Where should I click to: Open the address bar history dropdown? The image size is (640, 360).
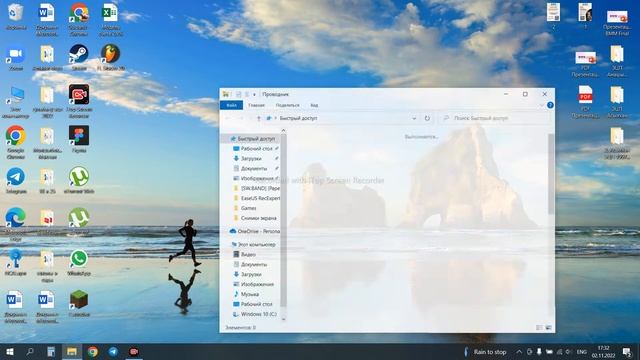pos(414,118)
